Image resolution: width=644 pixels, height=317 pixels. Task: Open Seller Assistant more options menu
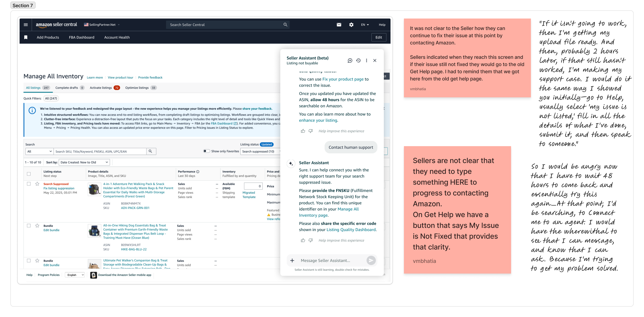pyautogui.click(x=366, y=60)
